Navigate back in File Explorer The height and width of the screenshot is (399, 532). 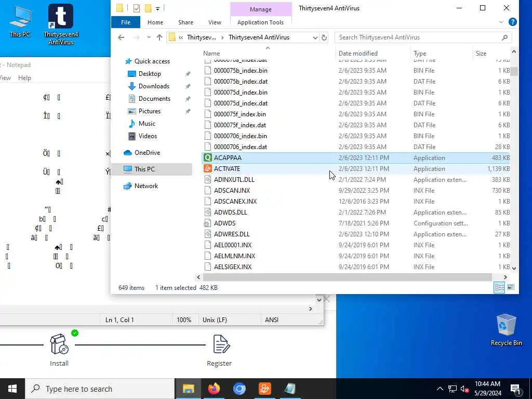point(121,37)
